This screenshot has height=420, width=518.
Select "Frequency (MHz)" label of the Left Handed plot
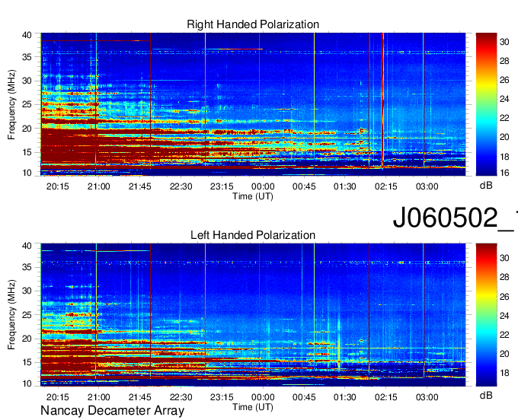(x=11, y=315)
